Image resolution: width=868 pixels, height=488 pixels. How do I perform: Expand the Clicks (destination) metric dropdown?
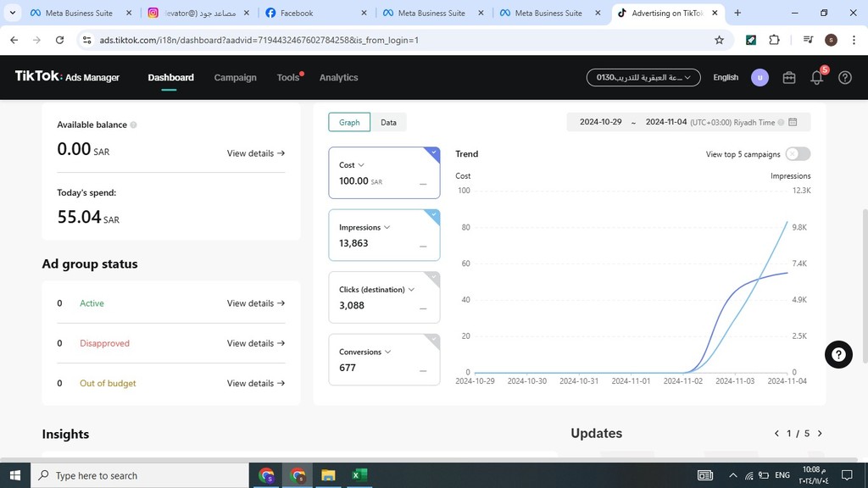tap(411, 290)
